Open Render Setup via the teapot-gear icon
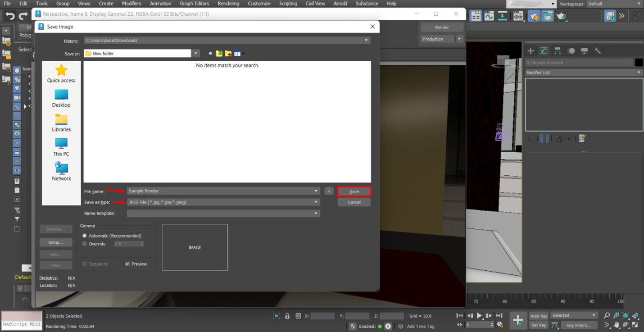The width and height of the screenshot is (644, 332). tap(534, 16)
